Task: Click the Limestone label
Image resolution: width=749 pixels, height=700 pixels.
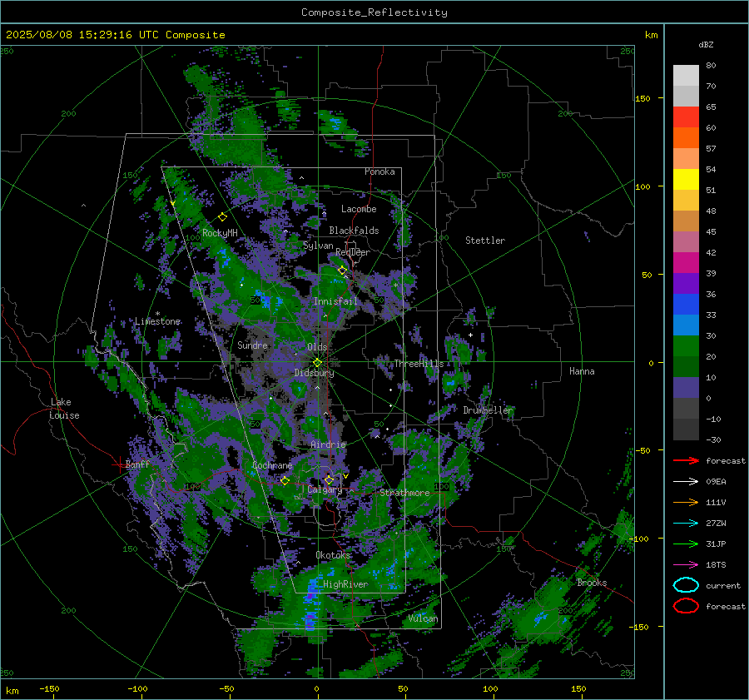Action: (x=157, y=321)
